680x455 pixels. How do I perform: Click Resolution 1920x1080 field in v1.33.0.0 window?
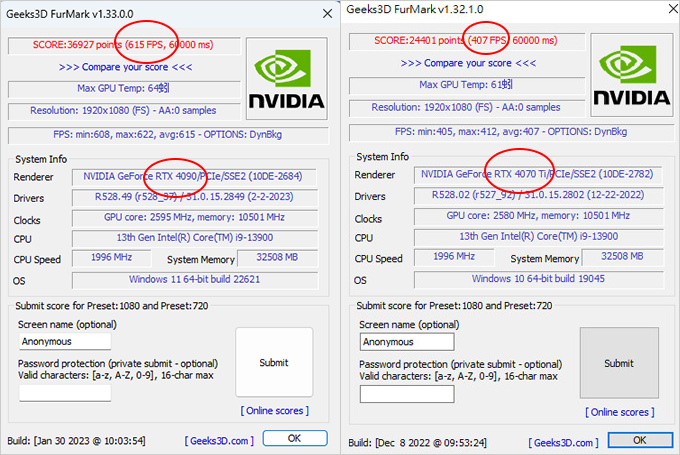(124, 111)
